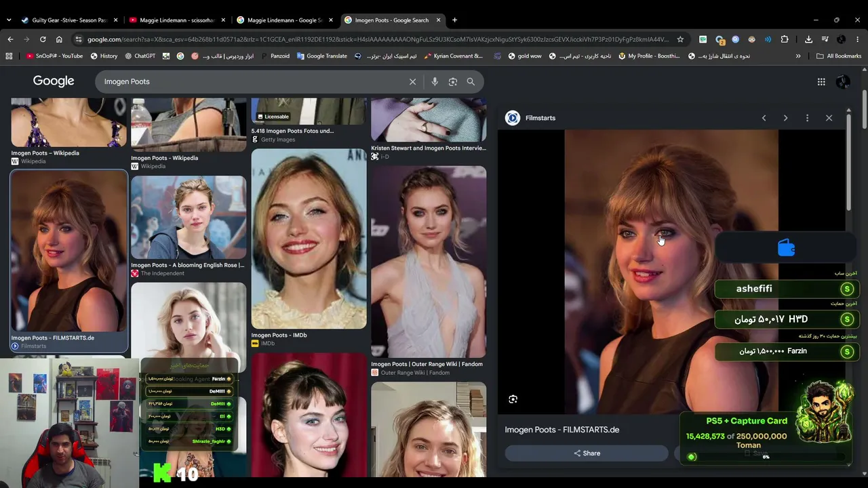Open the Kyrian Covenant bookmark
The image size is (868, 488).
(x=454, y=56)
